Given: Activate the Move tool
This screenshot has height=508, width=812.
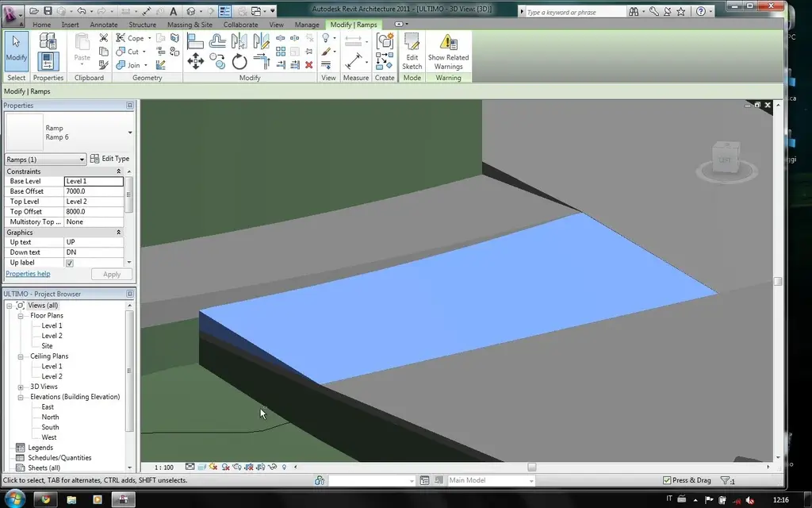Looking at the screenshot, I should [x=195, y=62].
